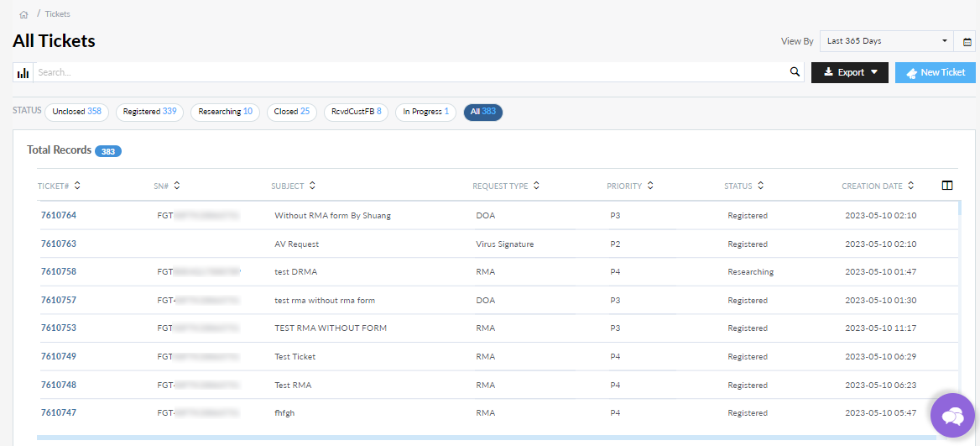Open ticket 7610758
This screenshot has width=980, height=446.
(58, 271)
